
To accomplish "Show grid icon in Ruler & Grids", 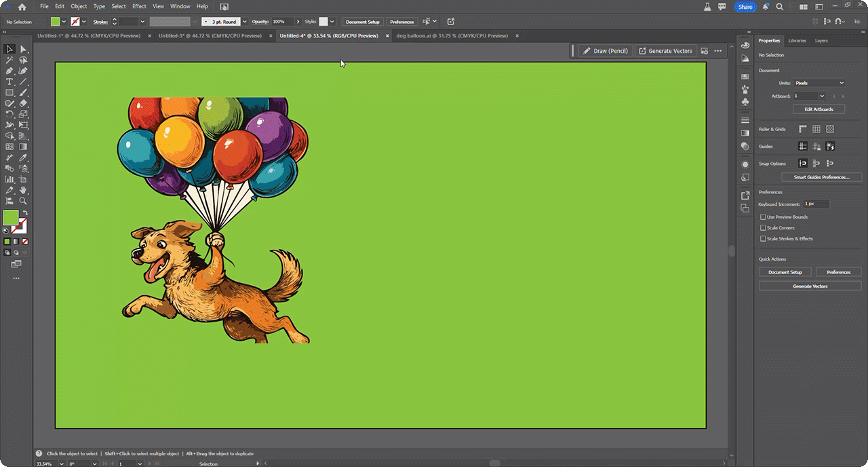I will pyautogui.click(x=816, y=129).
